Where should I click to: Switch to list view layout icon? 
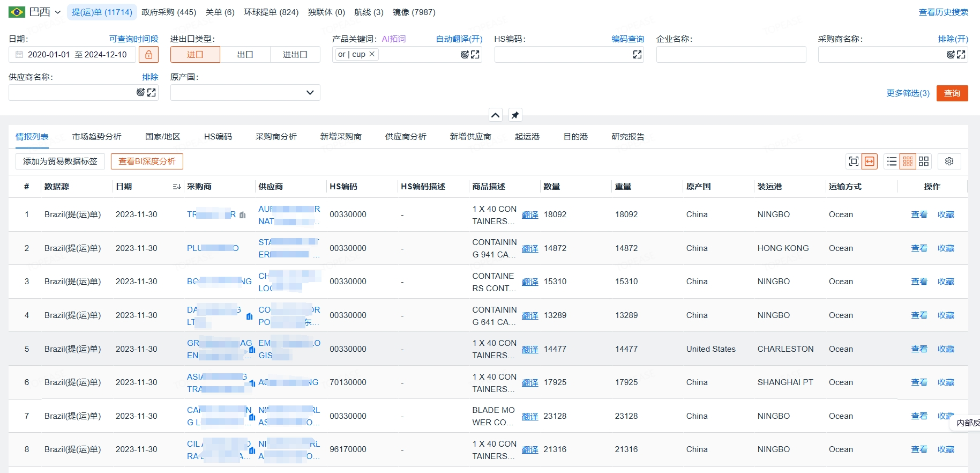click(x=892, y=161)
